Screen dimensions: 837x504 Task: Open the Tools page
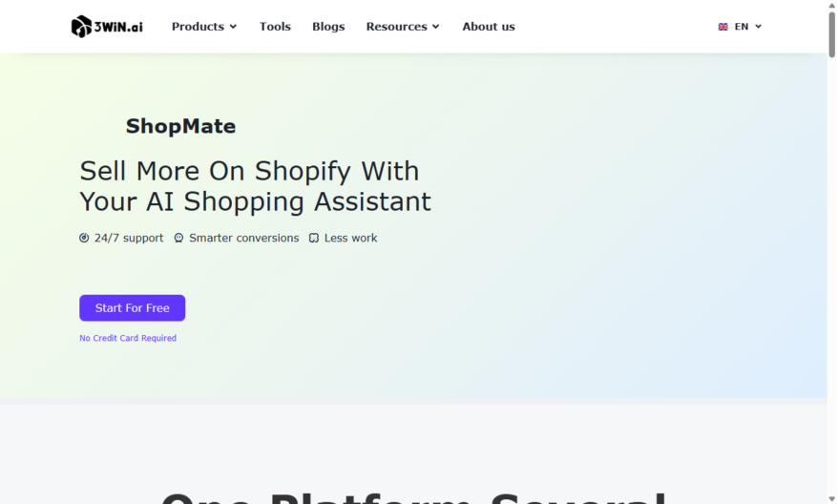pyautogui.click(x=275, y=27)
